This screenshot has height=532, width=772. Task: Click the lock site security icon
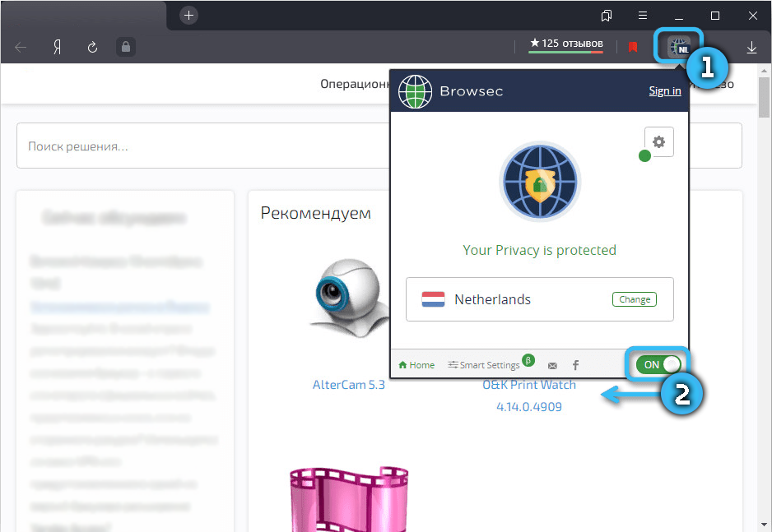tap(125, 47)
